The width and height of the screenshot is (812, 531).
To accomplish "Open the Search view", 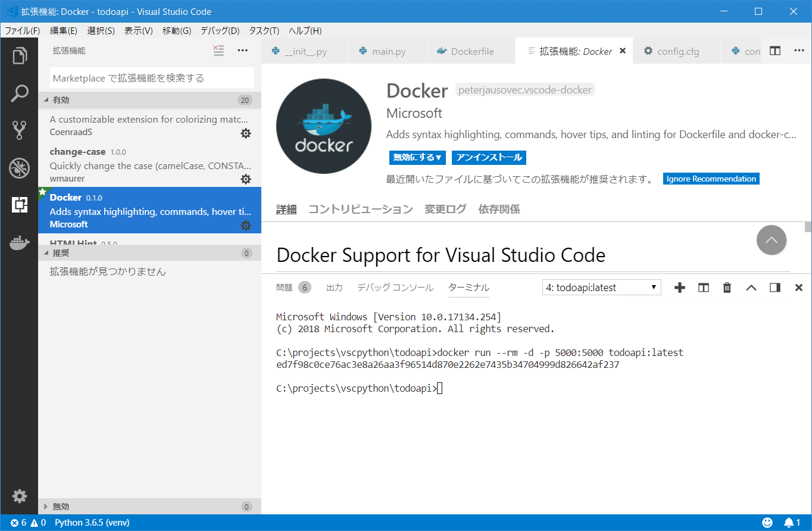I will [20, 93].
